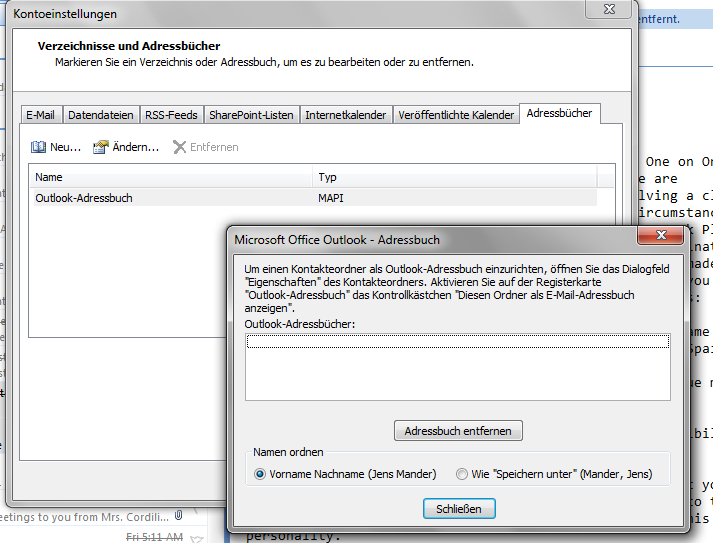Click the Neu address book icon
Image resolution: width=713 pixels, height=543 pixels.
[38, 147]
